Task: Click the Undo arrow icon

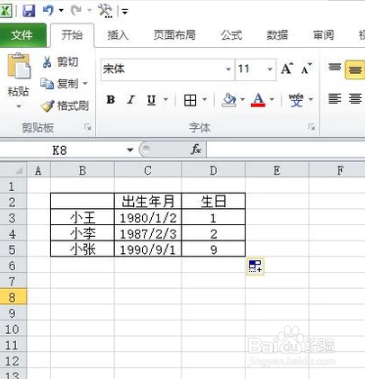Action: (x=48, y=11)
